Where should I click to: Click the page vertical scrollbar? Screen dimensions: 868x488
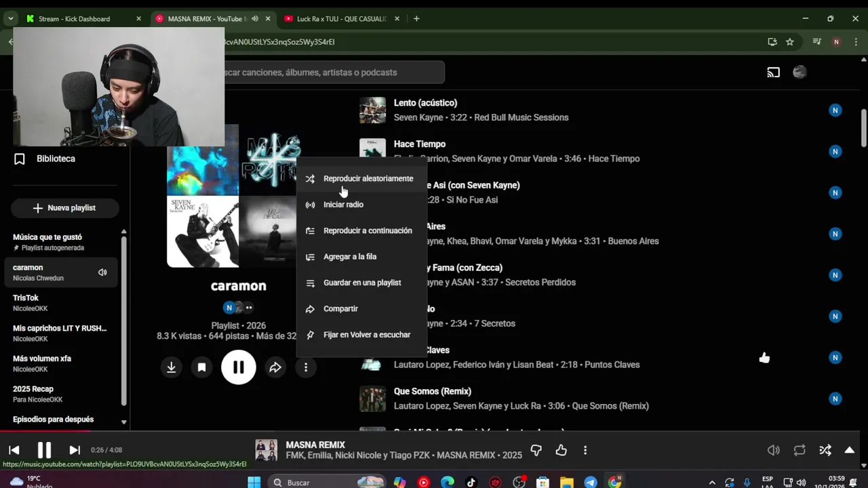pyautogui.click(x=864, y=127)
